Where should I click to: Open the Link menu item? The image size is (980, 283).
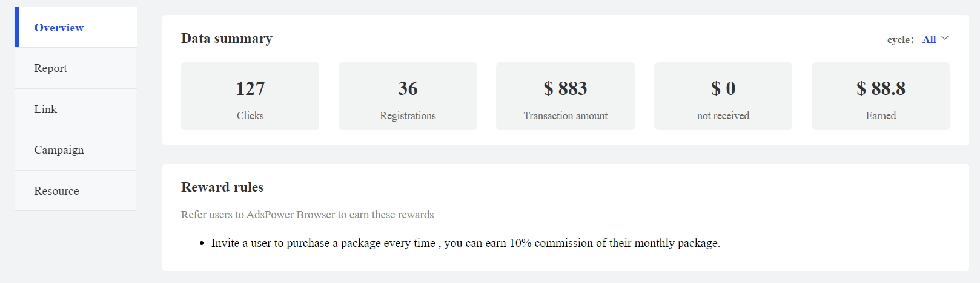pos(76,109)
